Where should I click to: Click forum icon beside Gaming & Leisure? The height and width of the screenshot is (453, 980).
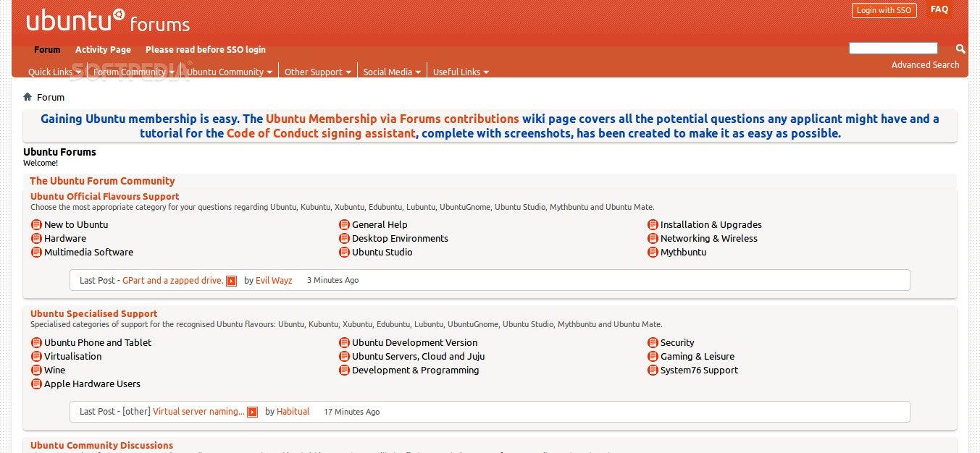[653, 356]
